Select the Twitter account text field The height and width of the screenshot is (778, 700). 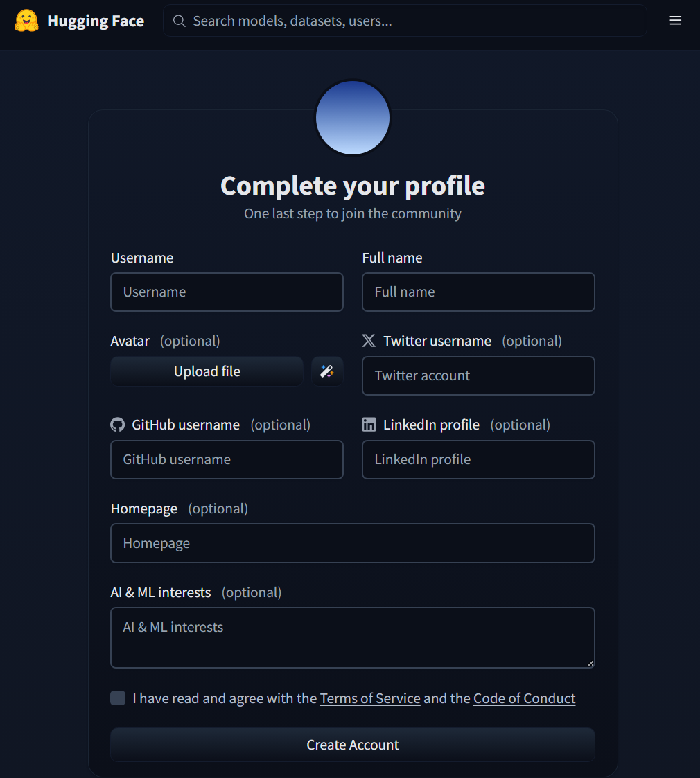tap(478, 375)
